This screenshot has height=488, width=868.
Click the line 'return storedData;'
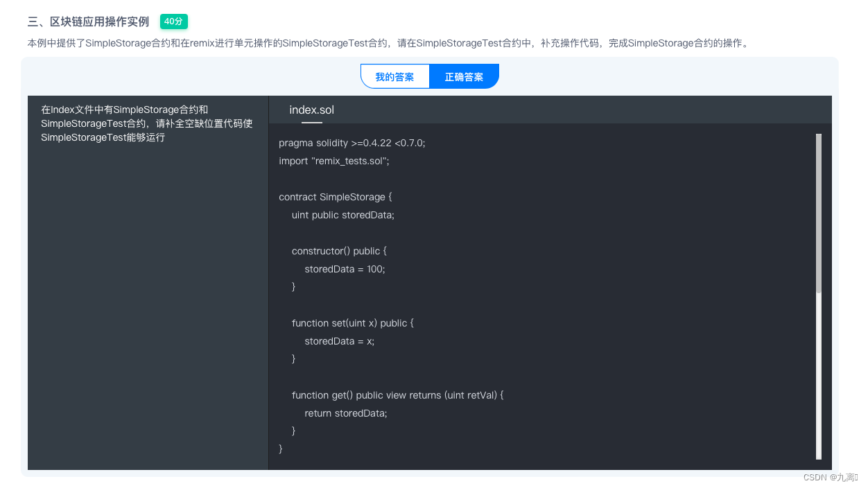(x=346, y=413)
